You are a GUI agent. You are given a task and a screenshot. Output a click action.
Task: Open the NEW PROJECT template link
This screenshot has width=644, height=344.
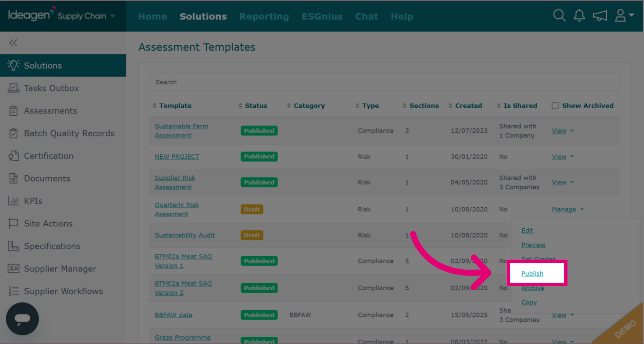[177, 157]
